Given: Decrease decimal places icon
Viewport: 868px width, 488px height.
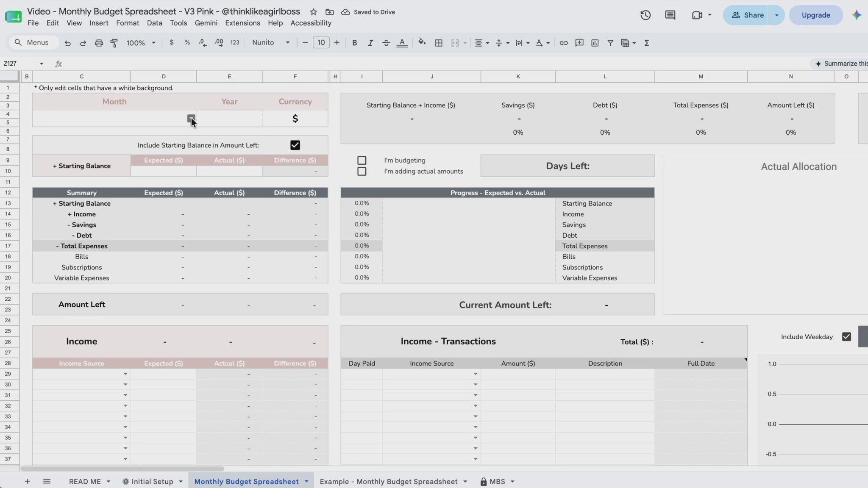Looking at the screenshot, I should [x=203, y=42].
